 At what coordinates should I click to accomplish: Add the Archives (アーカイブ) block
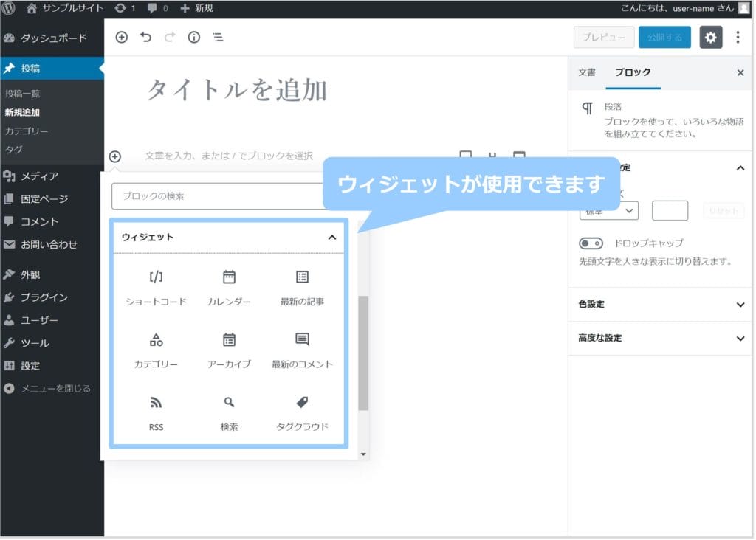pyautogui.click(x=229, y=350)
